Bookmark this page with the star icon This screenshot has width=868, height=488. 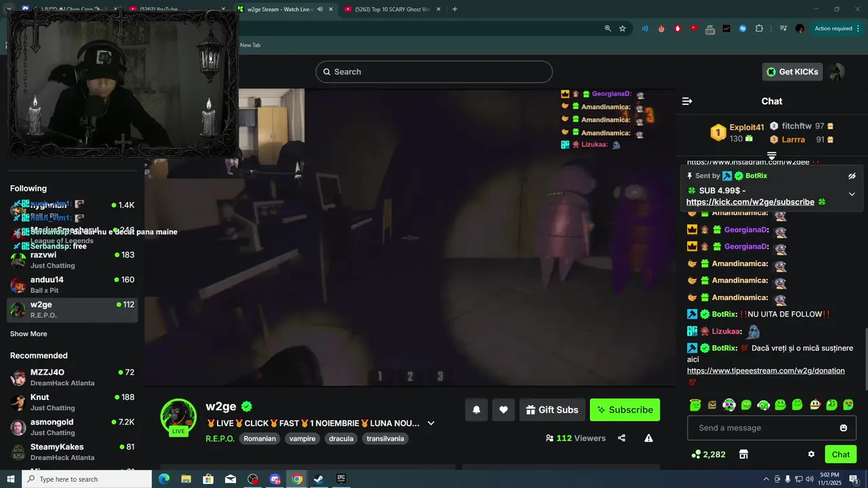tap(623, 28)
